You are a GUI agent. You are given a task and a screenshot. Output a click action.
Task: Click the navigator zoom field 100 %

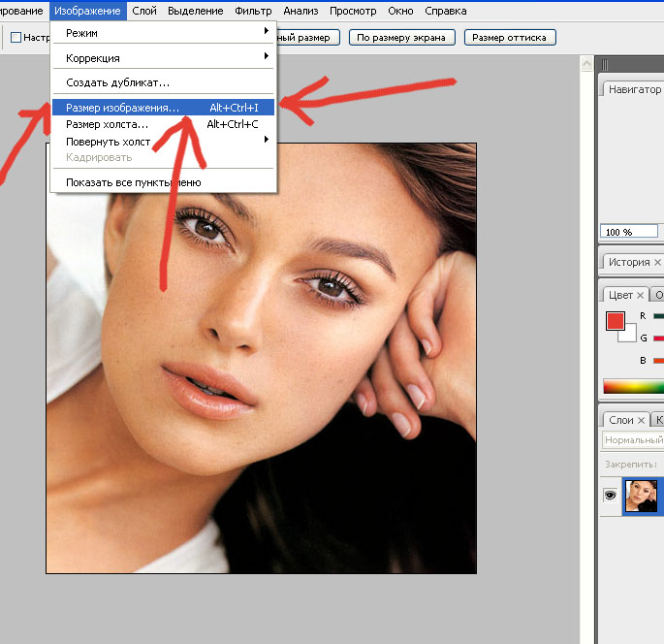[x=629, y=232]
